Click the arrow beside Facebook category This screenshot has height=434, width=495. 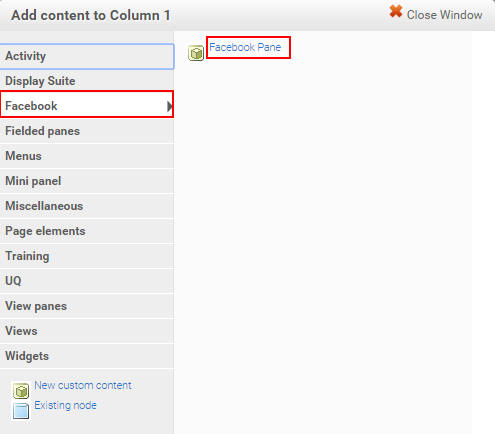point(169,106)
